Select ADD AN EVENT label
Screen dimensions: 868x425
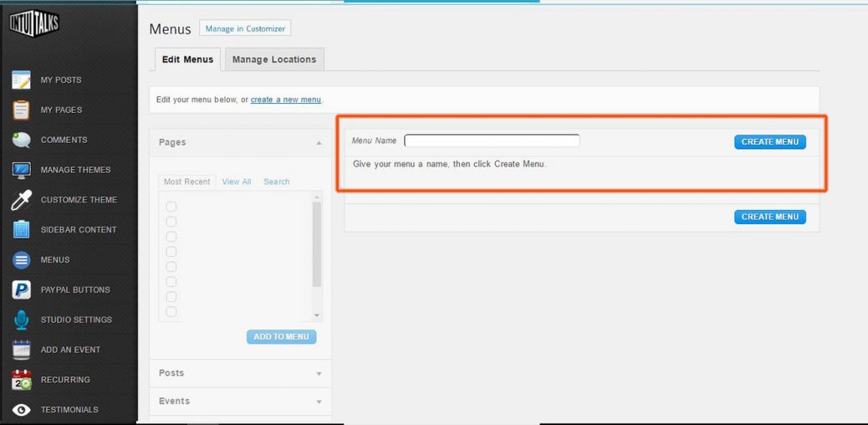[71, 350]
